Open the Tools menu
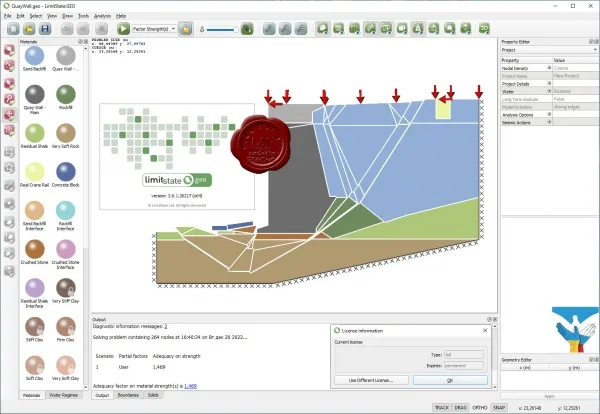 [x=83, y=16]
